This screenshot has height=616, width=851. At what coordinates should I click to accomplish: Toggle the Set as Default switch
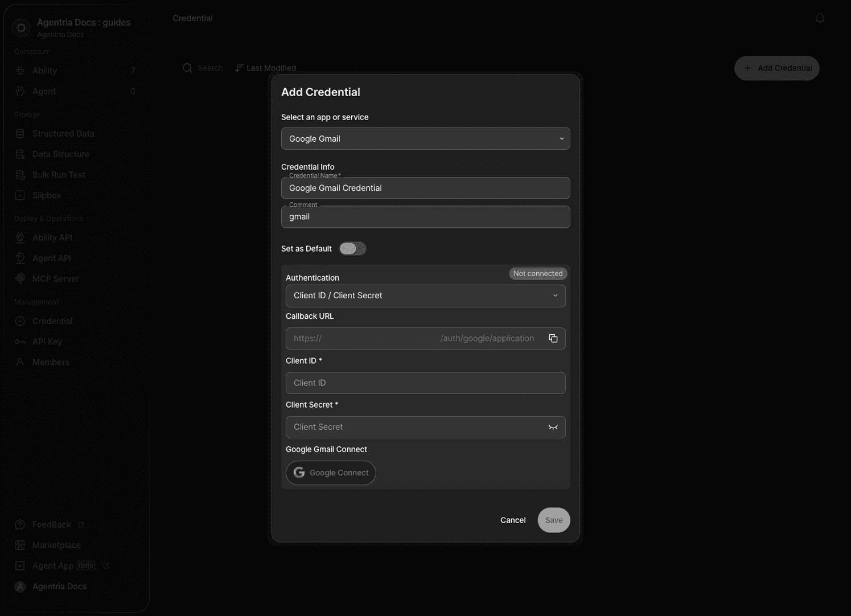tap(352, 249)
